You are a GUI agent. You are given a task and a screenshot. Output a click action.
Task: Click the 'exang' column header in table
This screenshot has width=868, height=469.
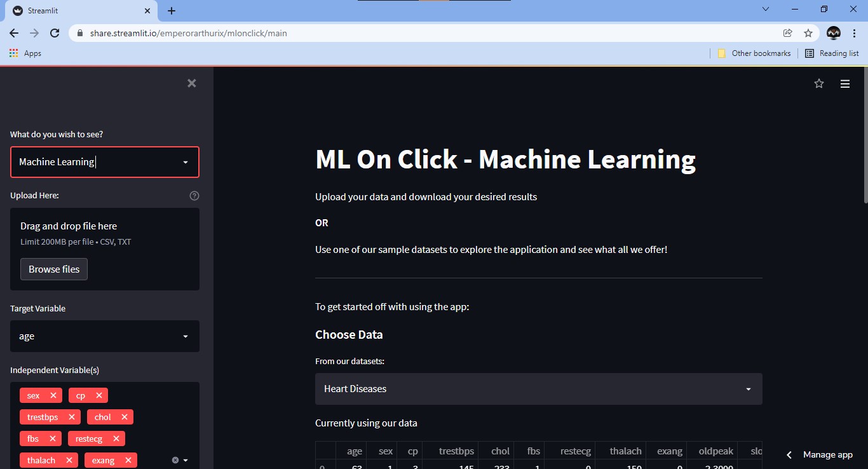pyautogui.click(x=670, y=451)
